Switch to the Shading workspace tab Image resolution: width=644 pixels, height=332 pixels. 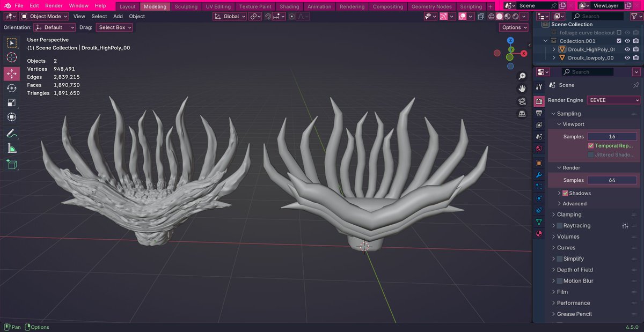289,6
